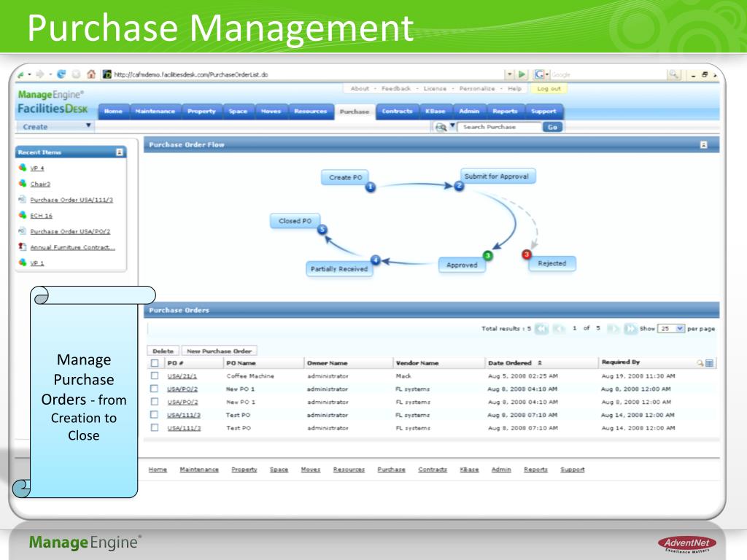Click the green go arrow beside the address bar
Screen dimensions: 747x560
click(x=522, y=74)
